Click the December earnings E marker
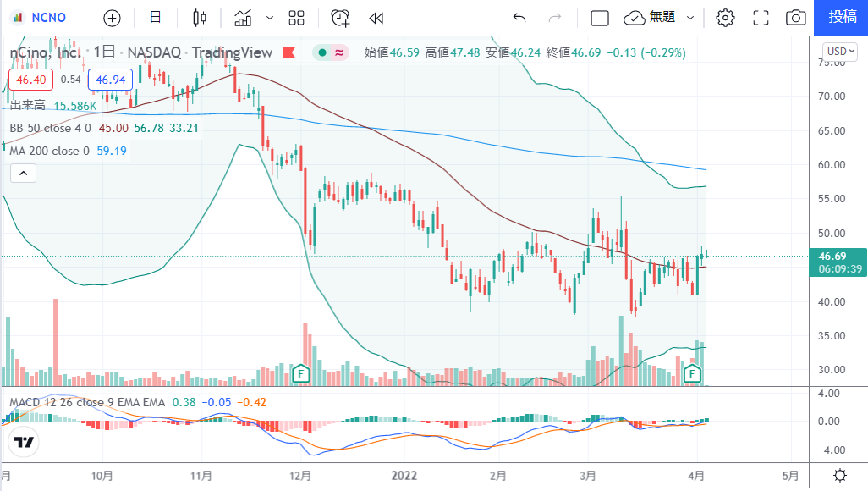The height and width of the screenshot is (491, 868). (x=300, y=374)
